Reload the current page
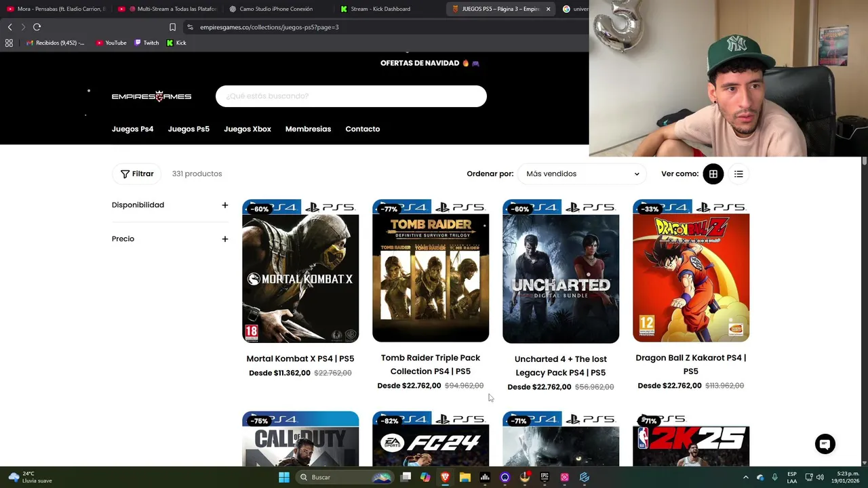The width and height of the screenshot is (868, 488). pos(37,27)
